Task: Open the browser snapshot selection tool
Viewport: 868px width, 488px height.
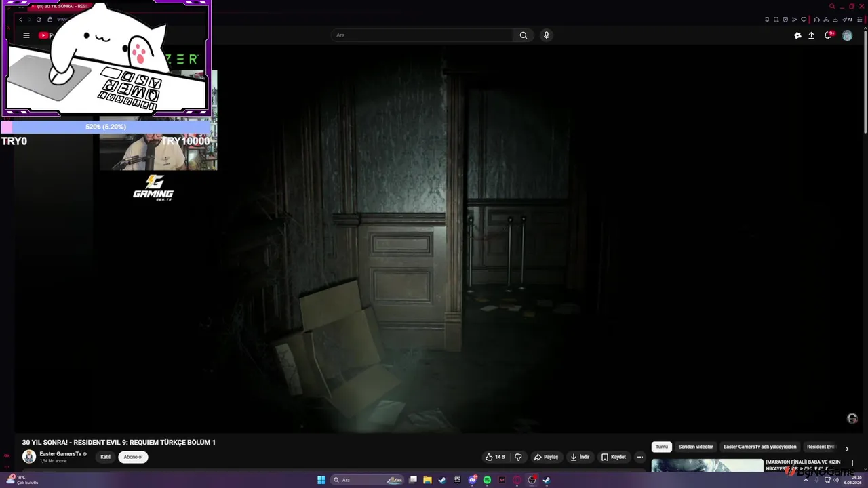Action: click(x=776, y=20)
